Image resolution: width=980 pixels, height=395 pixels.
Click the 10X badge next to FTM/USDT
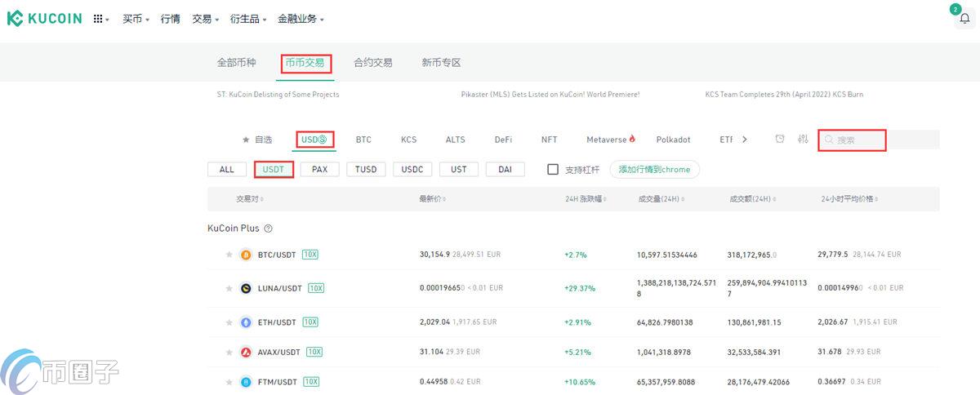[311, 382]
